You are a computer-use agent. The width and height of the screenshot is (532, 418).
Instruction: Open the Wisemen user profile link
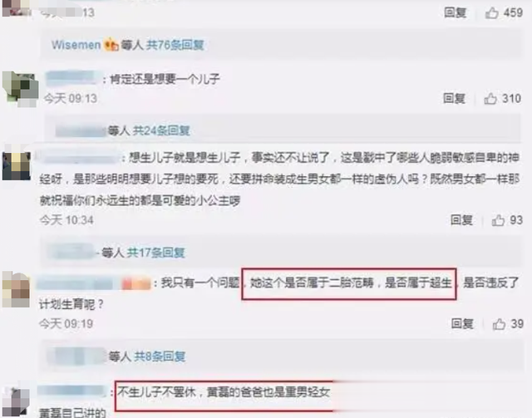[76, 45]
